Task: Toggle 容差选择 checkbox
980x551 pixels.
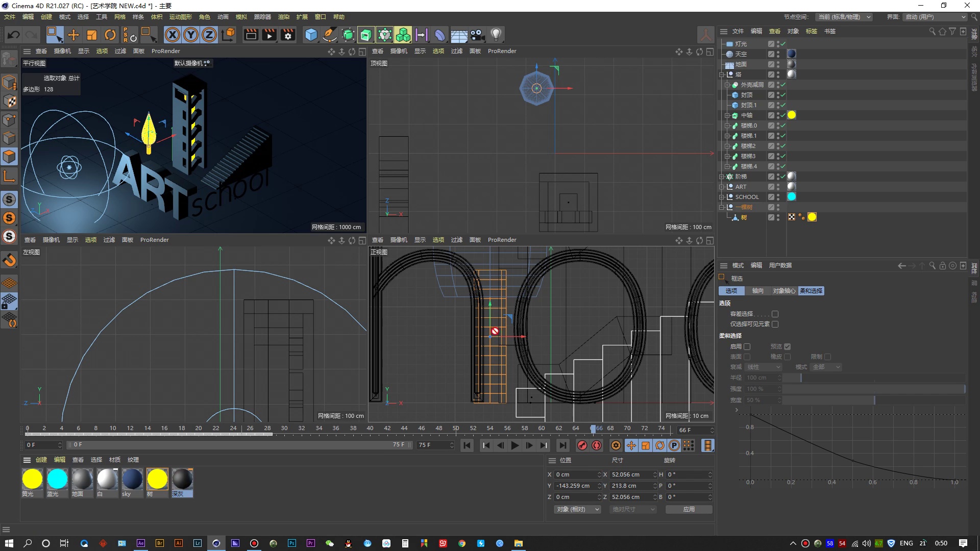Action: click(x=775, y=314)
